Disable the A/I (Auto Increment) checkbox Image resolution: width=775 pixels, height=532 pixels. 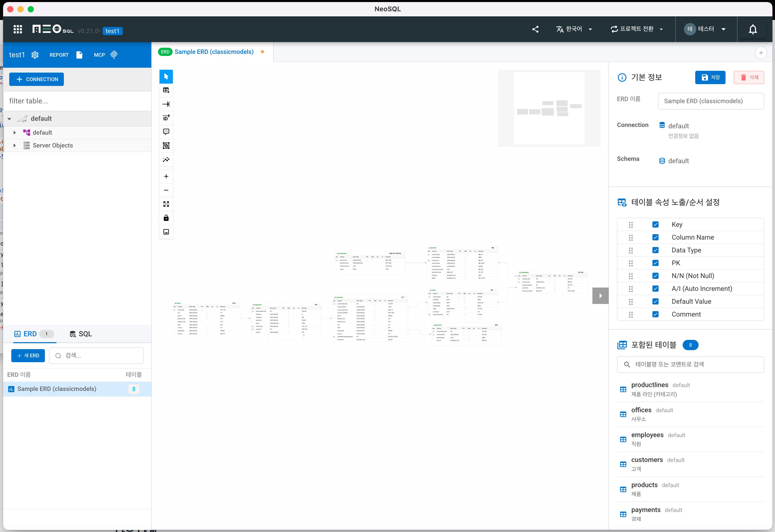click(x=655, y=289)
